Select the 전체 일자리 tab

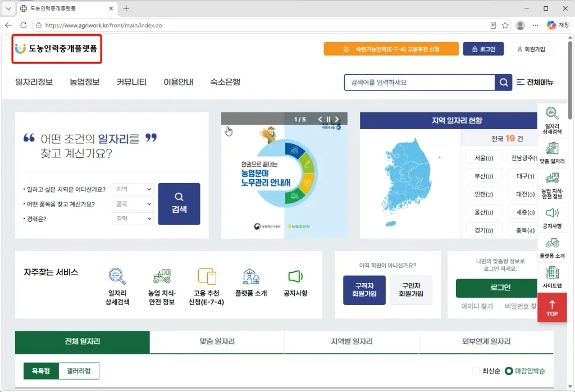(x=83, y=342)
